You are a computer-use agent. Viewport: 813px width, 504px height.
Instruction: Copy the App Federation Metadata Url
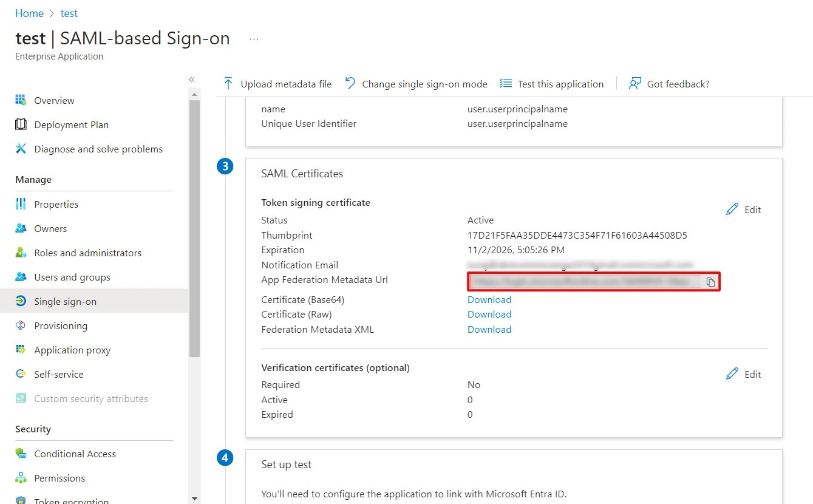tap(710, 282)
